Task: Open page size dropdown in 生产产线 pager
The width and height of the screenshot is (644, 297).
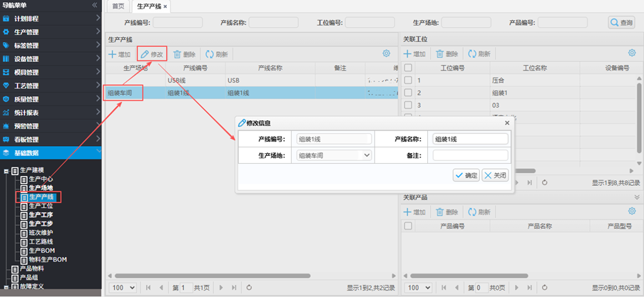Action: point(123,288)
